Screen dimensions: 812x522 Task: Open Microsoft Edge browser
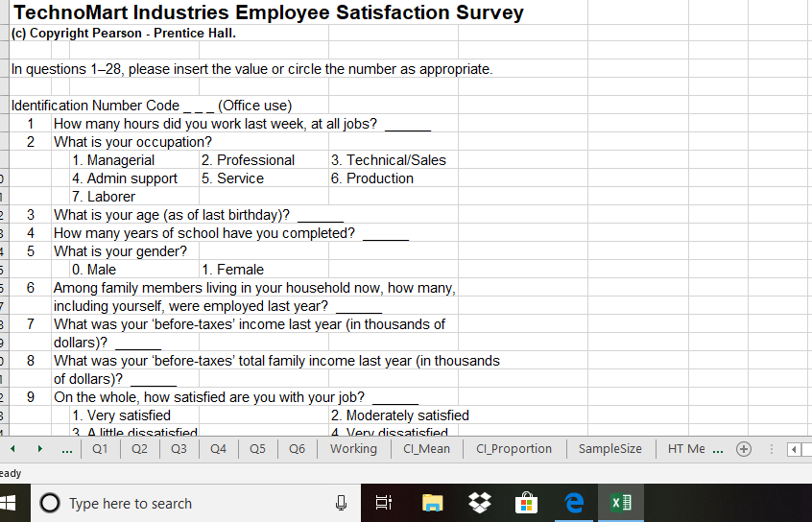tap(574, 503)
